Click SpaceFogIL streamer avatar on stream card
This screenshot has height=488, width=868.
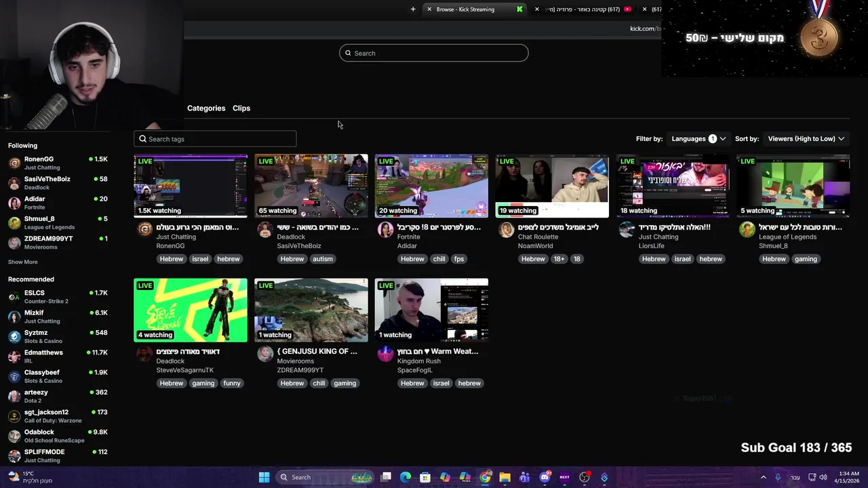tap(386, 354)
